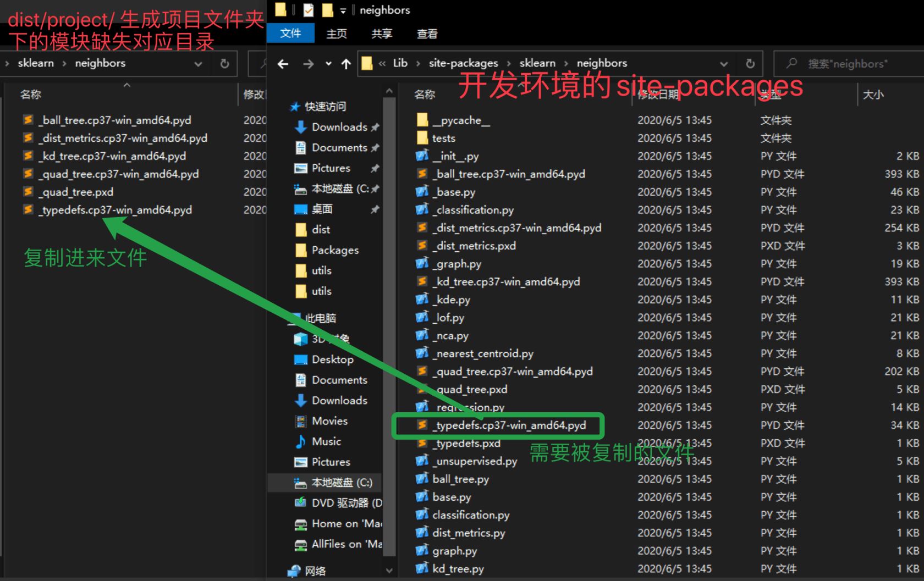
Task: Open the recent locations dropdown beside forward arrow
Action: pos(328,64)
